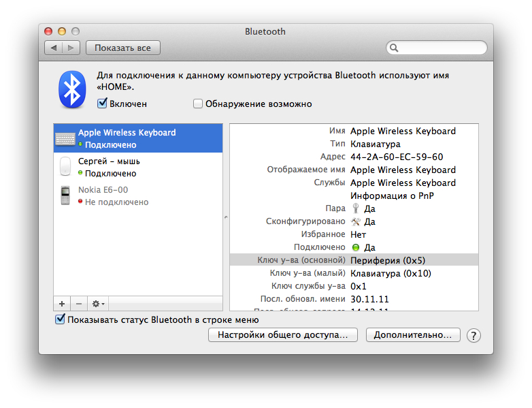Select the Nokia E6-00 device

[138, 195]
